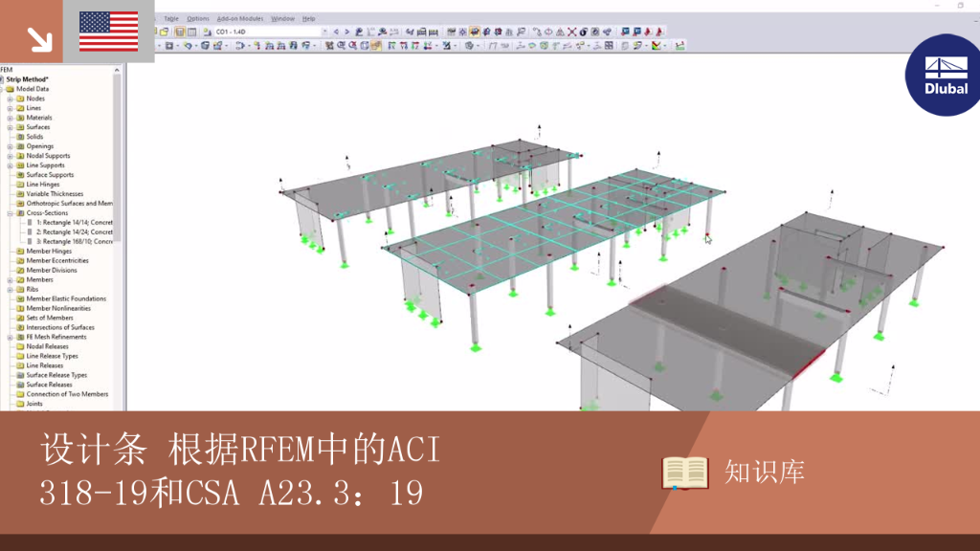
Task: Expand the Surfaces tree node
Action: [10, 127]
